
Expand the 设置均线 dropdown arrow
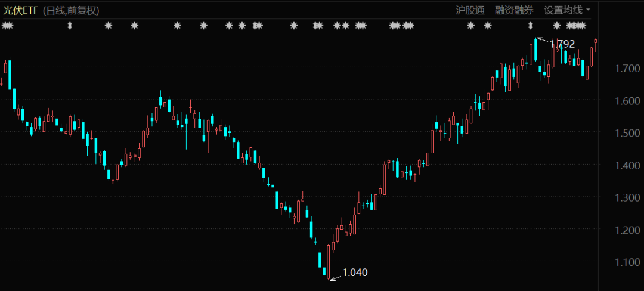pos(589,10)
